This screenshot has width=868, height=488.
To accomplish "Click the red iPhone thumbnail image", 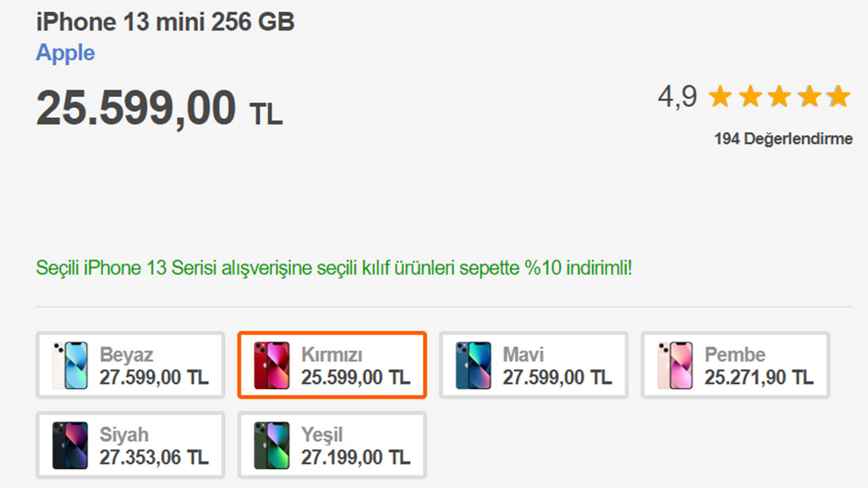I will coord(271,365).
